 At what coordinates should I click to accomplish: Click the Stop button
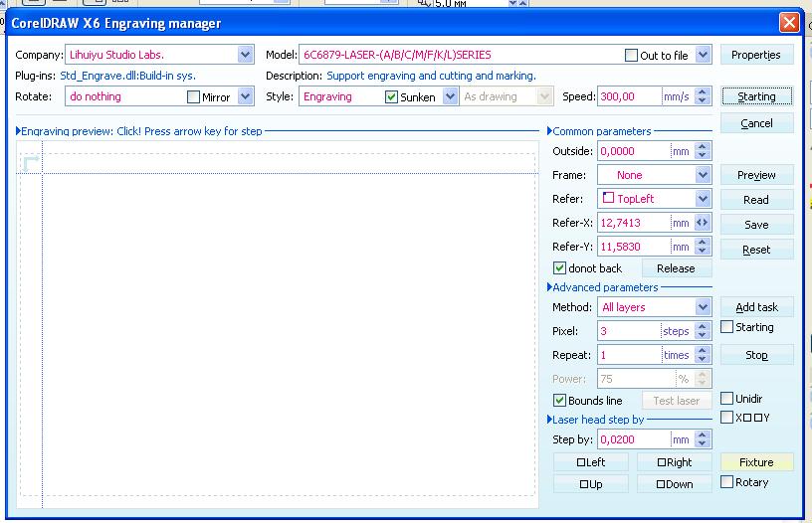756,355
